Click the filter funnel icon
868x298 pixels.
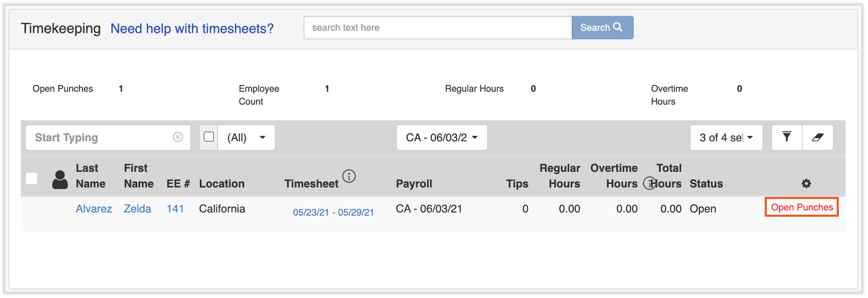tap(787, 137)
